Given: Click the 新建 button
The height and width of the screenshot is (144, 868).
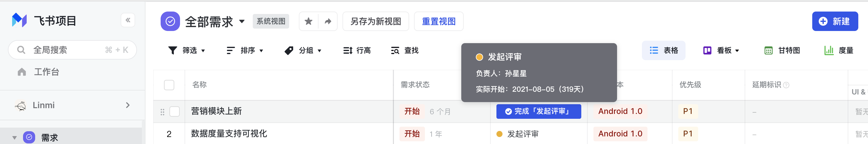Looking at the screenshot, I should [x=835, y=21].
